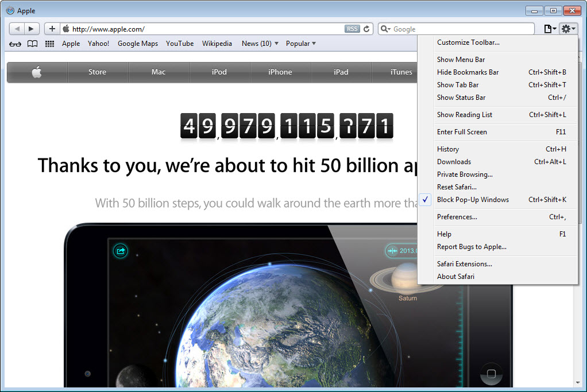
Task: Open the YouTube bookmark
Action: click(x=180, y=44)
